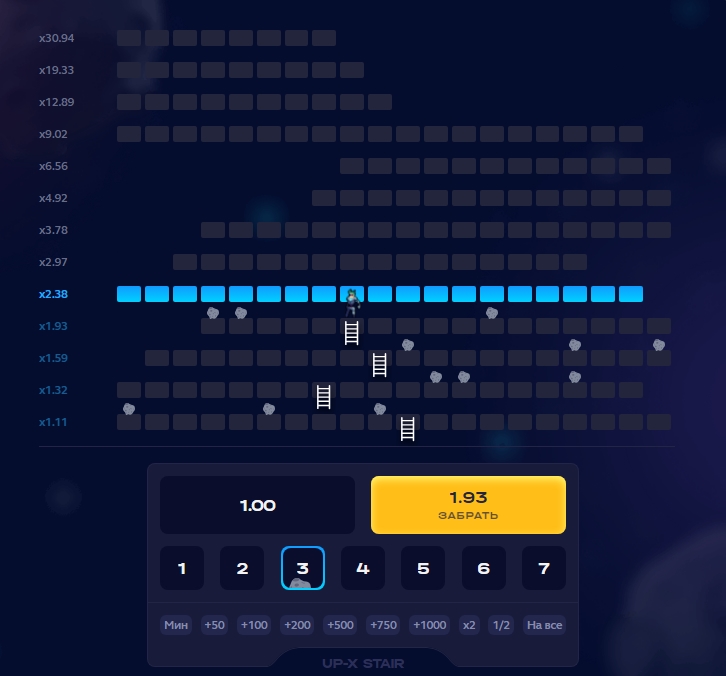Click the ladder on the x1.11 row
Viewport: 726px width, 676px height.
(x=407, y=429)
